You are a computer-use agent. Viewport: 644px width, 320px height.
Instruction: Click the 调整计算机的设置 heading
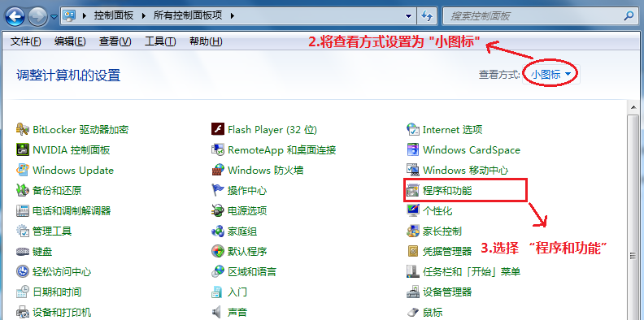coord(68,76)
